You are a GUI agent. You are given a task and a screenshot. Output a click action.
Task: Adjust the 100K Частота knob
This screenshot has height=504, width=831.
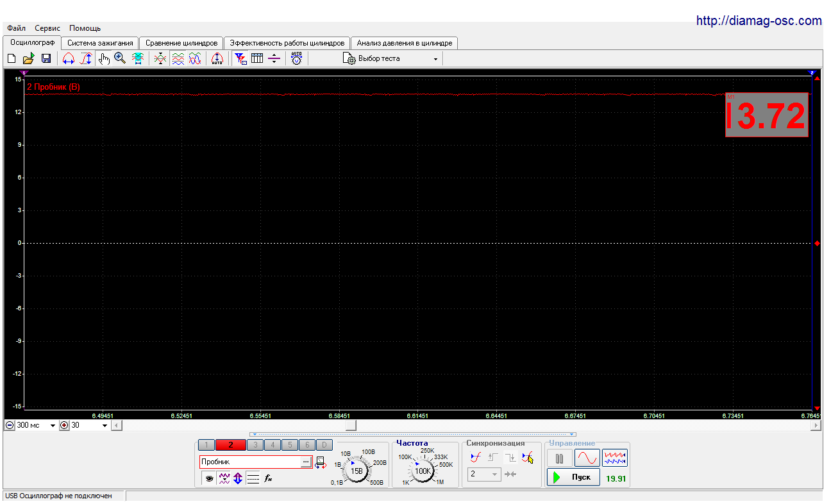click(423, 471)
